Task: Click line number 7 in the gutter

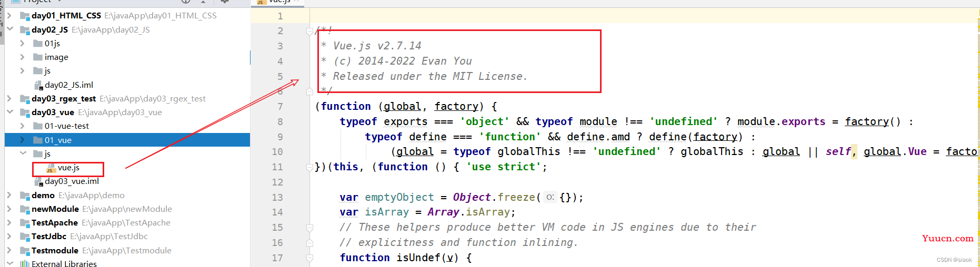Action: [x=280, y=107]
